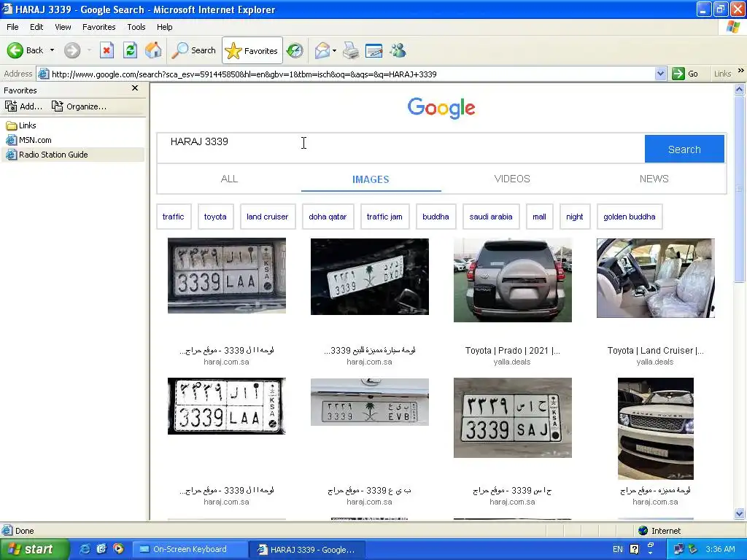Click Organize... in Favorites panel
This screenshot has width=747, height=560.
coord(79,106)
